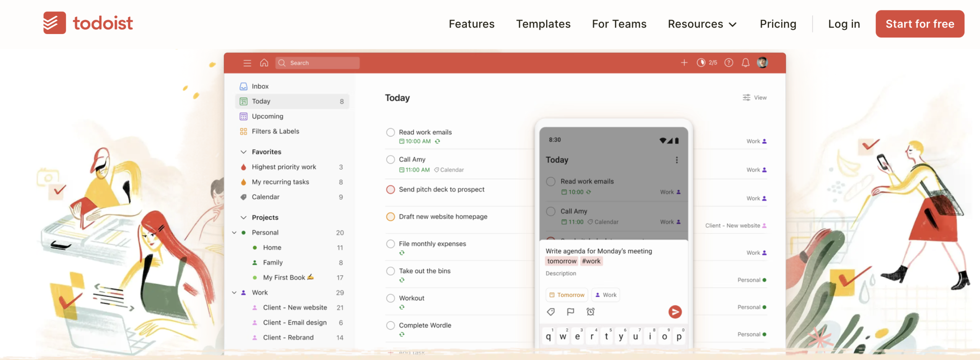Click the View settings sliders icon
Image resolution: width=980 pixels, height=360 pixels.
click(746, 98)
